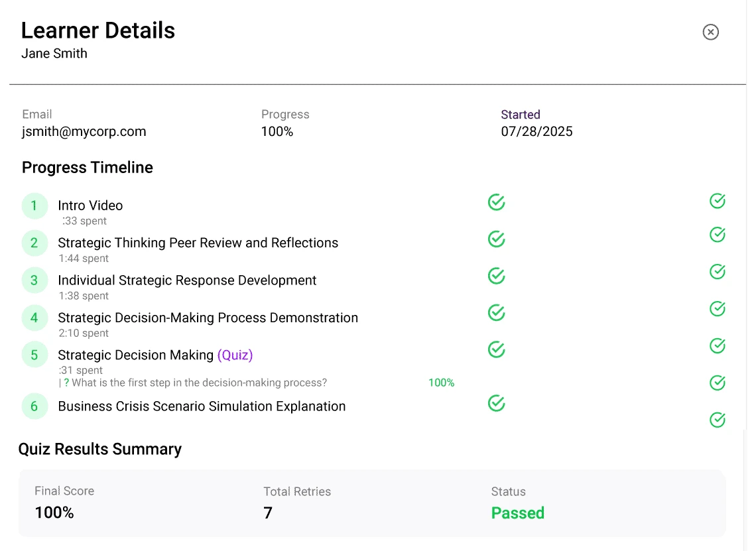
Task: Toggle the quiz question's completion check
Action: point(717,383)
